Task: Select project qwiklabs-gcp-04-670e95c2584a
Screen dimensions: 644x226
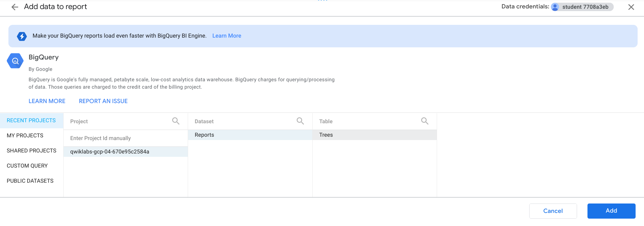Action: click(x=126, y=152)
